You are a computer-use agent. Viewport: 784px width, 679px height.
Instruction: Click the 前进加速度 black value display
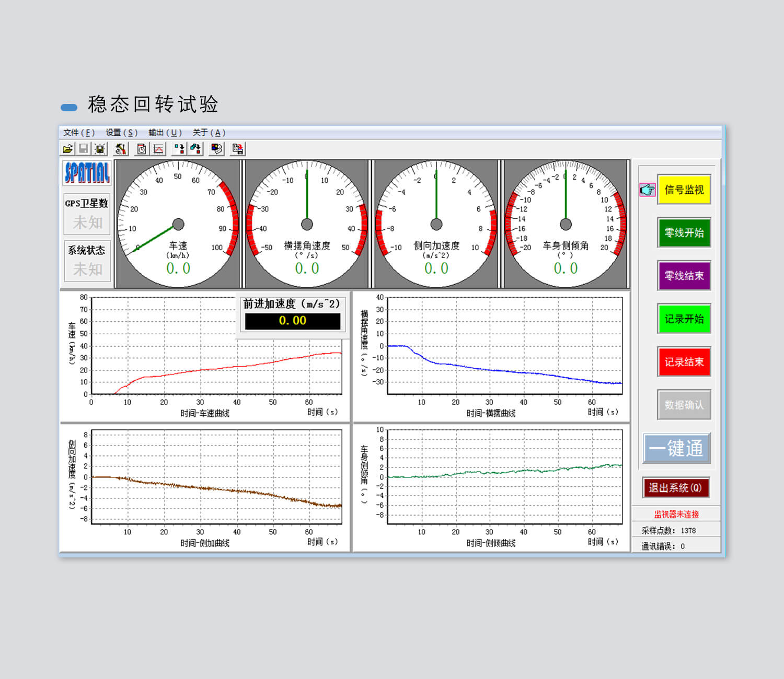[x=293, y=321]
